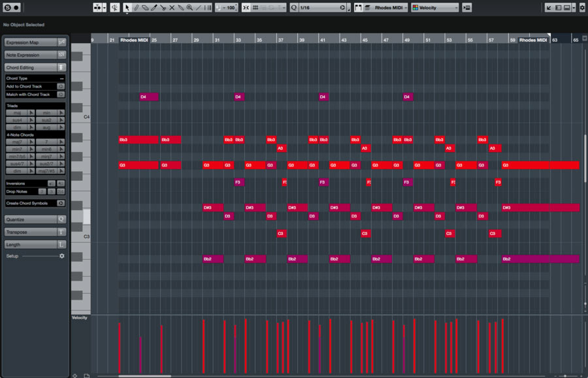Click the open in separate window arrow icon
The height and width of the screenshot is (378, 588).
(x=549, y=7)
